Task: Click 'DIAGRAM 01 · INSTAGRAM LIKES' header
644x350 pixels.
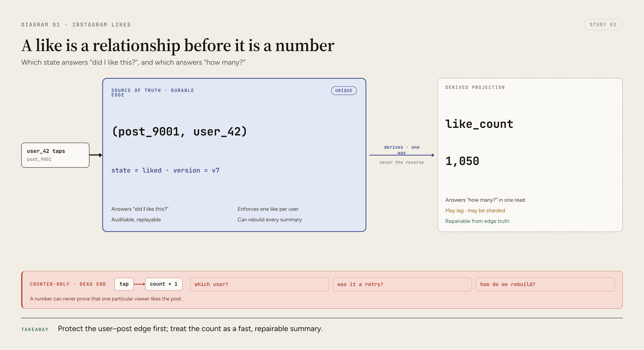Action: (x=76, y=24)
